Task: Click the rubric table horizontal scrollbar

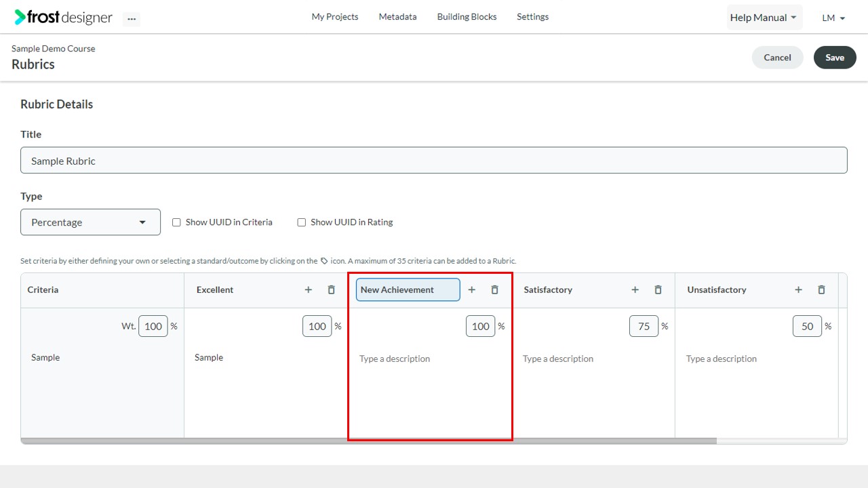Action: [x=369, y=441]
